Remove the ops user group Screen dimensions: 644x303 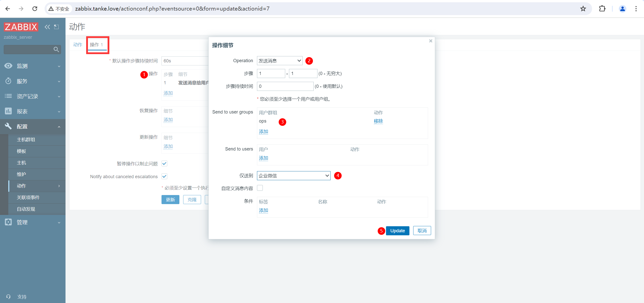(378, 121)
